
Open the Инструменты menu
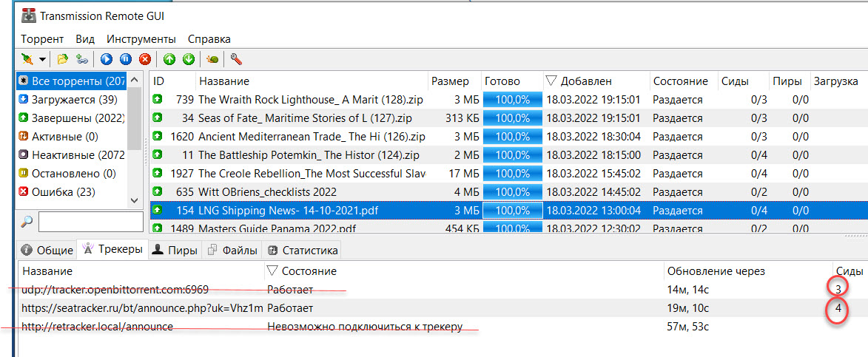(141, 38)
